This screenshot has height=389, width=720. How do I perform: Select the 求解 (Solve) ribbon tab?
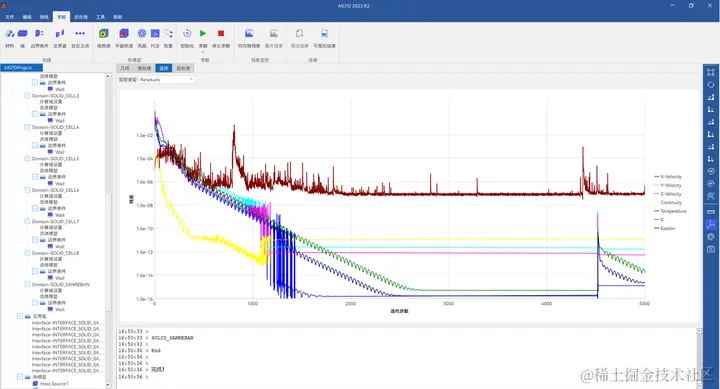coord(62,17)
